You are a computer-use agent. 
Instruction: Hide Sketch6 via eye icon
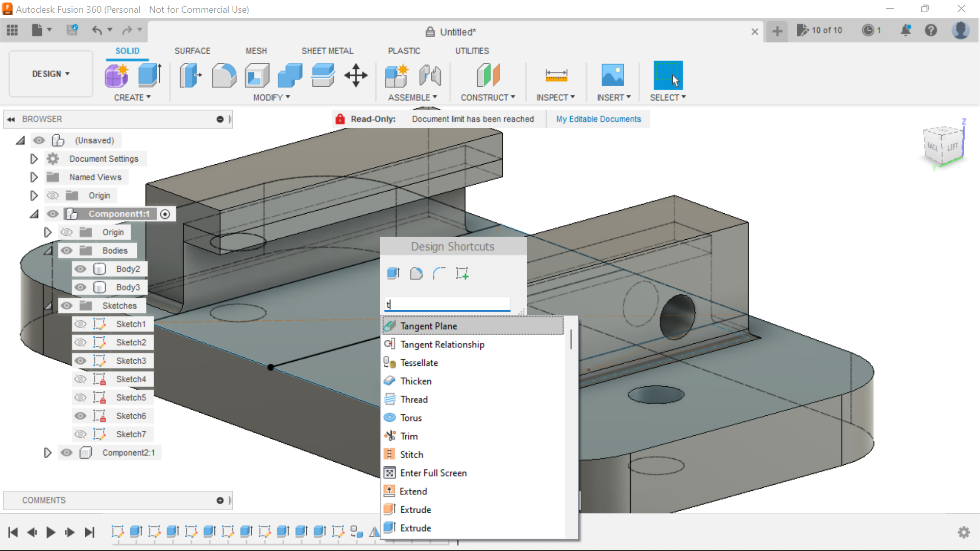(x=80, y=416)
